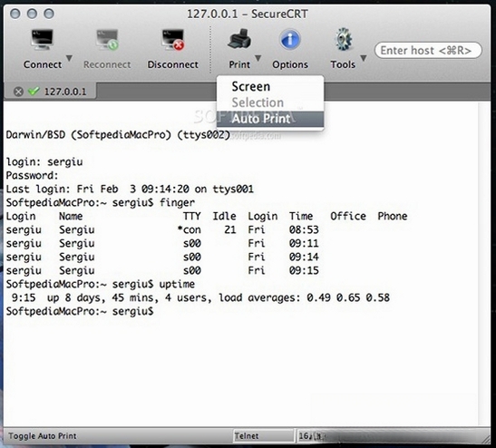
Task: Click the '*con' TTY cell
Action: pos(190,229)
